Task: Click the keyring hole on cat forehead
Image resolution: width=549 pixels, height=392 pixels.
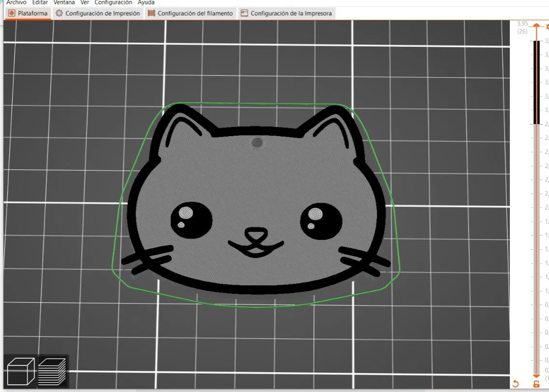Action: (x=257, y=142)
